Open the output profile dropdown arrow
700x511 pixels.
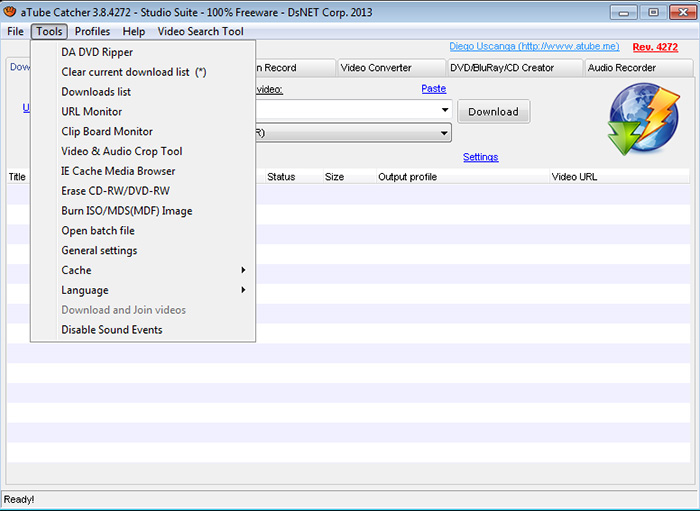click(x=444, y=133)
